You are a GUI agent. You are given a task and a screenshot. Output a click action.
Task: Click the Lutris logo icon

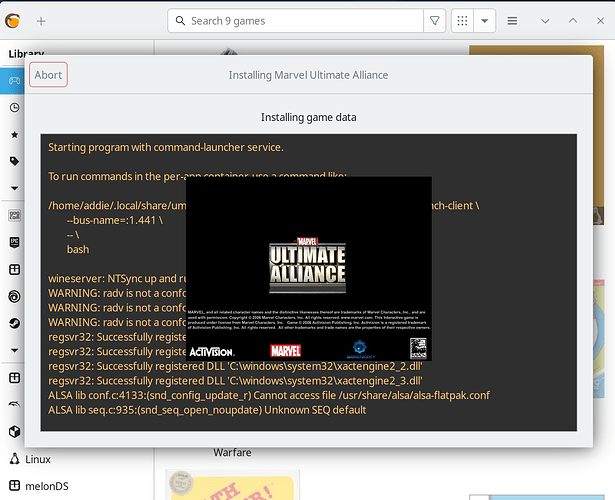point(13,20)
